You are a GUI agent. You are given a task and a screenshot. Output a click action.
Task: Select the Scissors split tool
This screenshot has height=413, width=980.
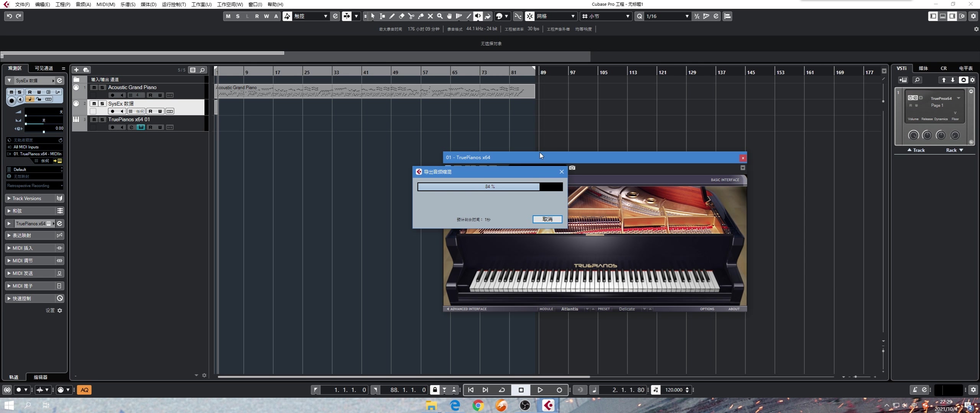(411, 16)
